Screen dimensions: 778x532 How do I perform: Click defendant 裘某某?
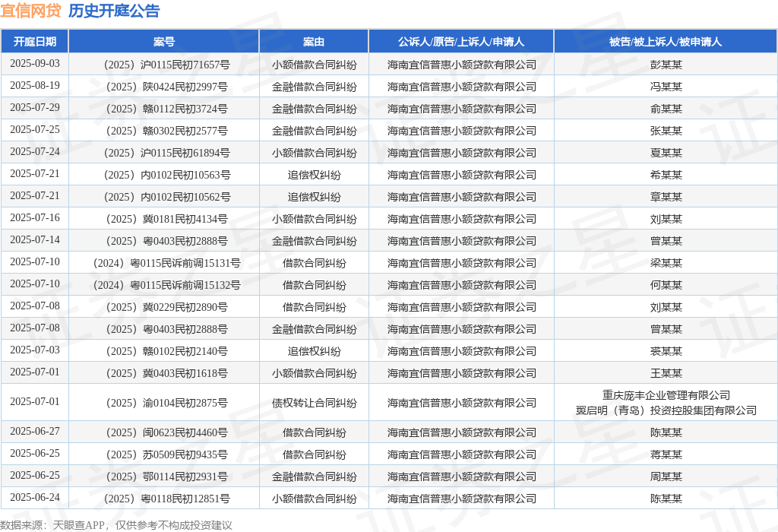tap(666, 351)
